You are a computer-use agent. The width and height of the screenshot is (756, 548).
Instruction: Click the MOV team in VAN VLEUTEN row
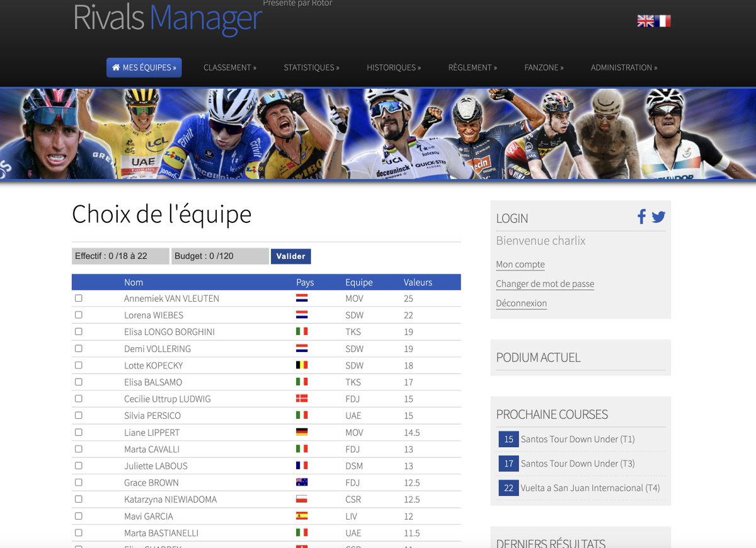(354, 299)
